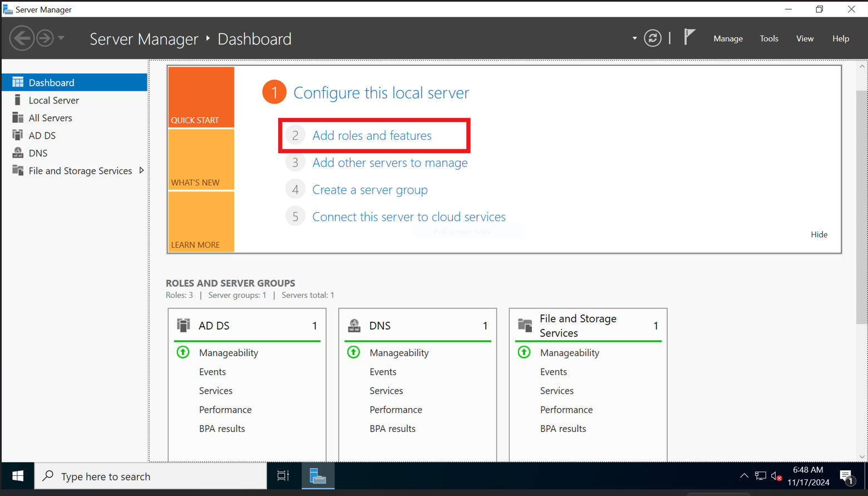The image size is (868, 496).
Task: Hide the welcome tile
Action: point(819,234)
